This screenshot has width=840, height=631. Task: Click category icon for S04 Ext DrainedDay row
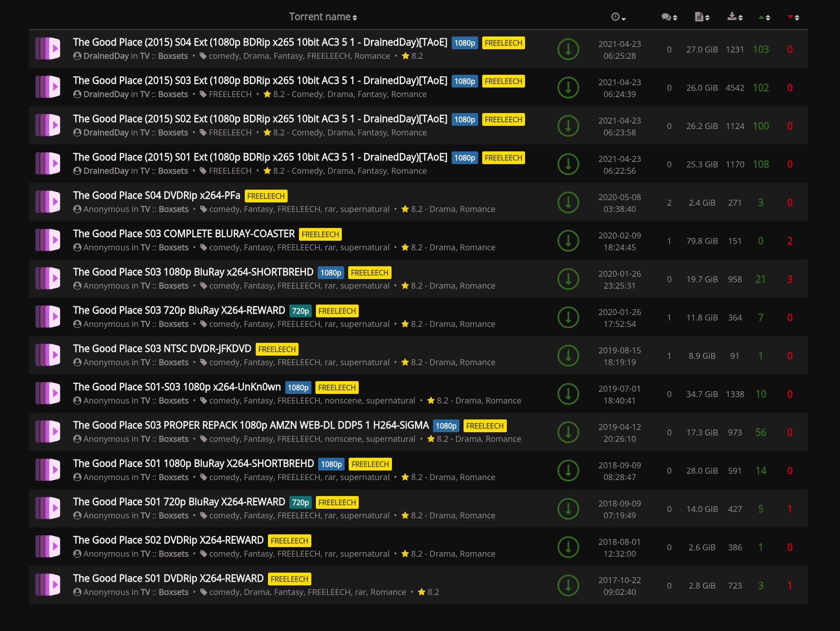48,49
